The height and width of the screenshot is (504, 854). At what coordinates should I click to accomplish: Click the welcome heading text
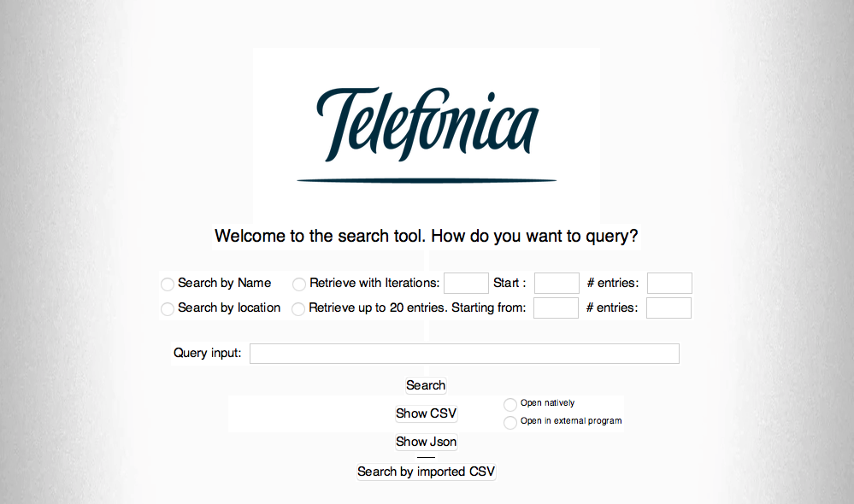[425, 237]
